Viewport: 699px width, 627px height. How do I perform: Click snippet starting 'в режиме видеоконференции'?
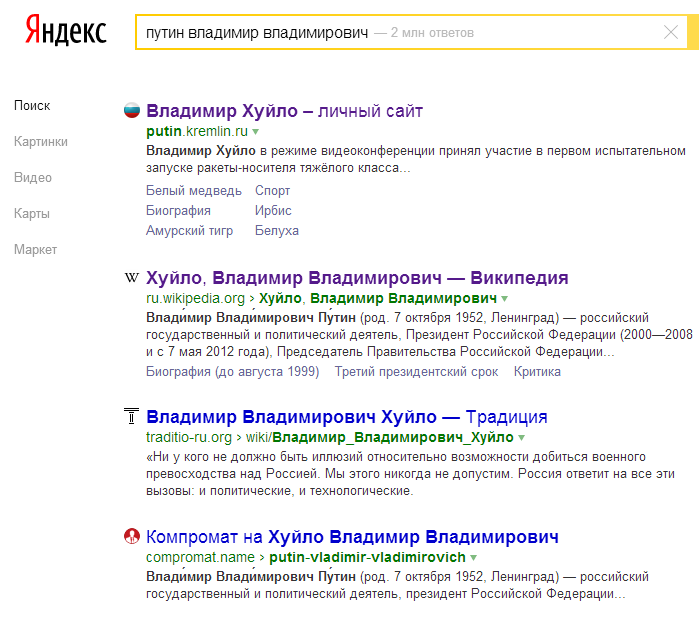415,159
